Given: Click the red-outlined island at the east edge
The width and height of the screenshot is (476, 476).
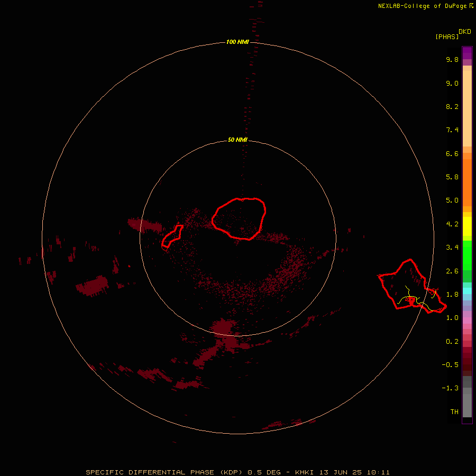Looking at the screenshot, I should point(412,286).
